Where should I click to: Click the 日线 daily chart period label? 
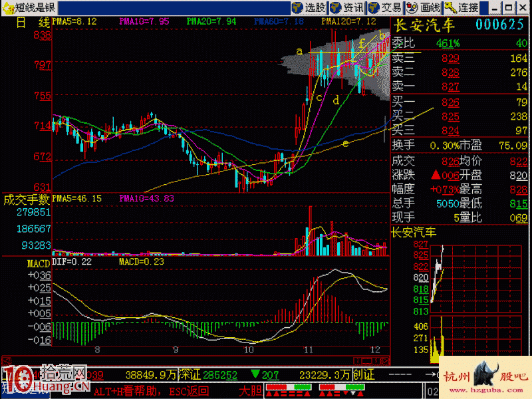[x=33, y=23]
